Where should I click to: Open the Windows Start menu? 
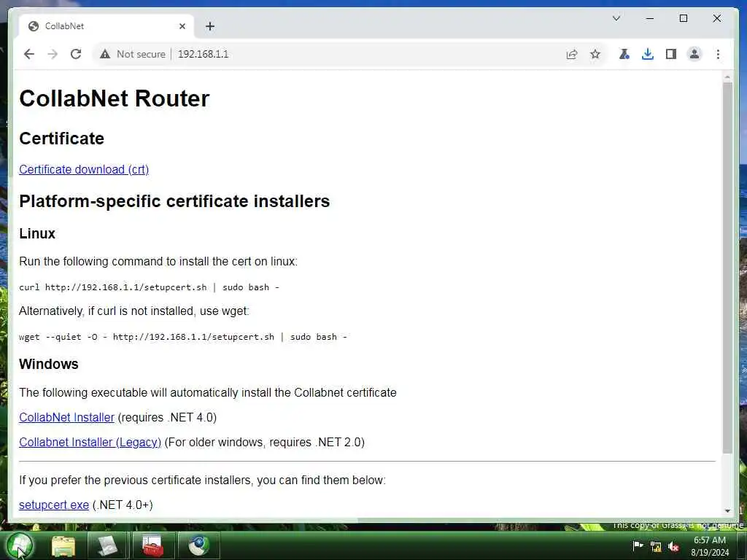20,545
